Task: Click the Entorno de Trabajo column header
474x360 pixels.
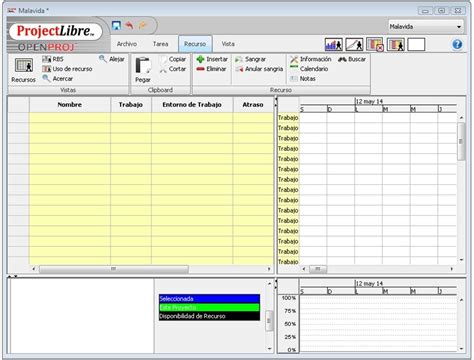Action: [x=192, y=105]
